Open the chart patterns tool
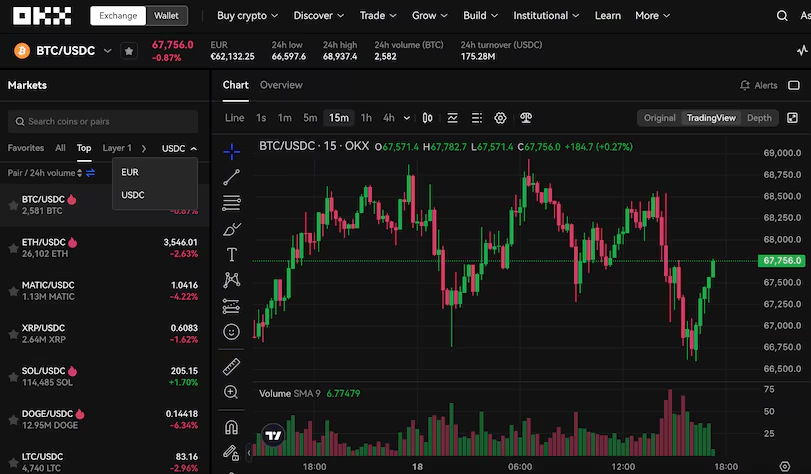811x474 pixels. click(231, 280)
